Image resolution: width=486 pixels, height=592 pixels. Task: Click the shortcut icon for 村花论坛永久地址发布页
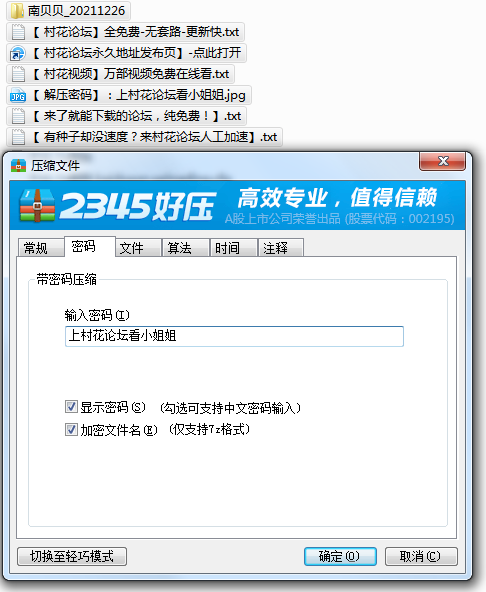[17, 53]
